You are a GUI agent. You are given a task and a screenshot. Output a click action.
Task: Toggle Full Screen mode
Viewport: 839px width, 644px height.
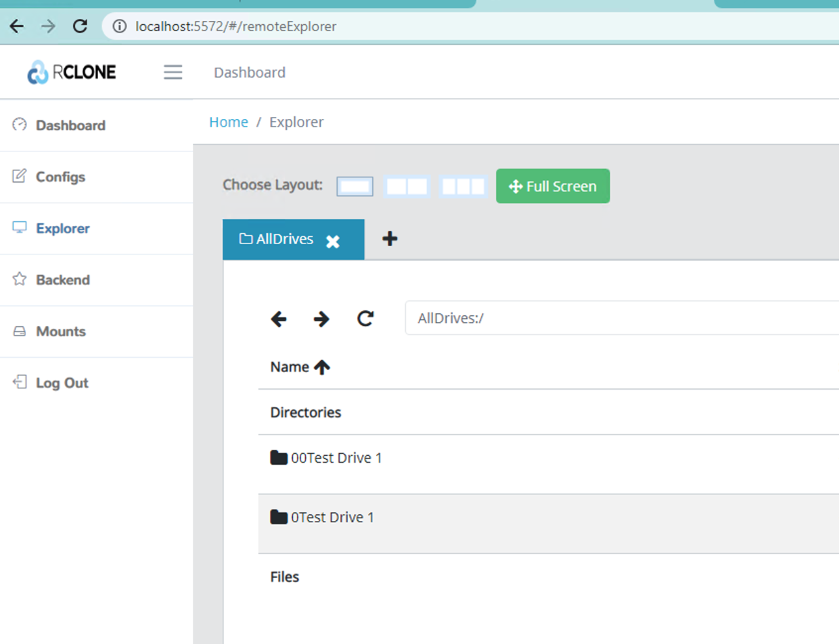[x=552, y=186]
